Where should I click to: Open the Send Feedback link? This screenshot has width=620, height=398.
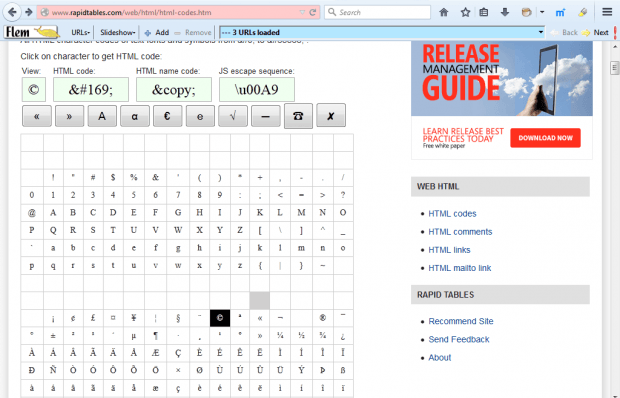pos(459,340)
